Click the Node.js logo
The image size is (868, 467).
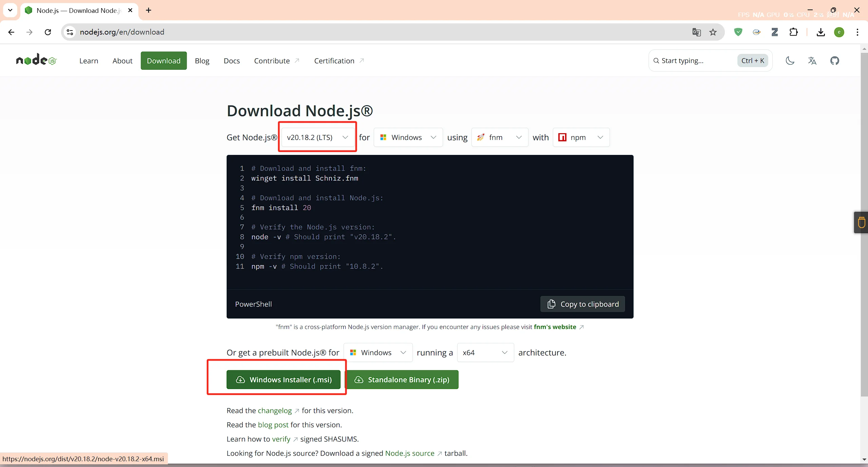36,60
